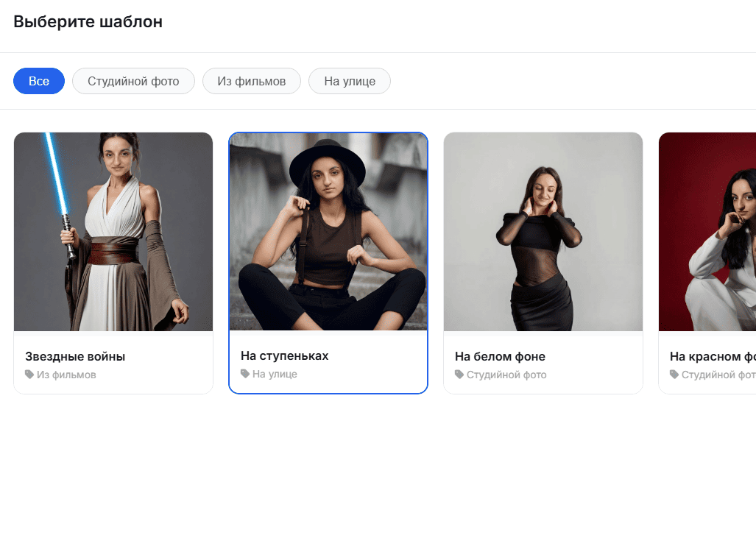
Task: Select the На ступеньках template photo
Action: click(328, 232)
